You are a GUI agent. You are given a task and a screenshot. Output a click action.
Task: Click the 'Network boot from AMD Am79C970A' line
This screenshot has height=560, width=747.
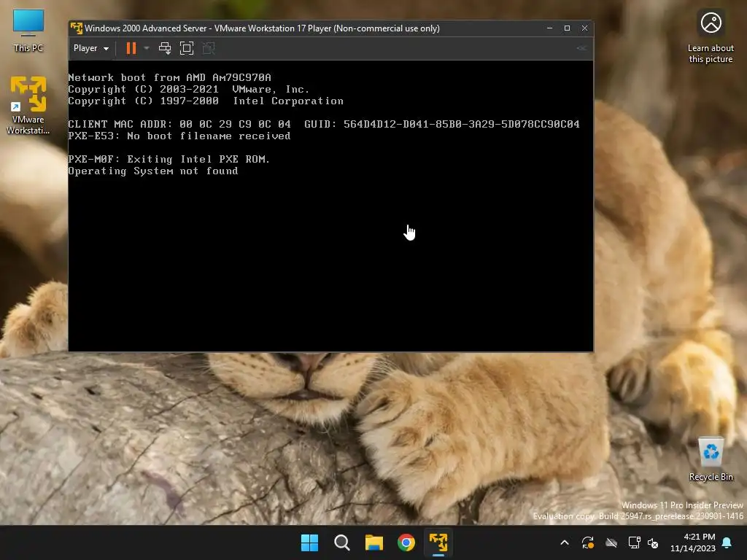[169, 77]
